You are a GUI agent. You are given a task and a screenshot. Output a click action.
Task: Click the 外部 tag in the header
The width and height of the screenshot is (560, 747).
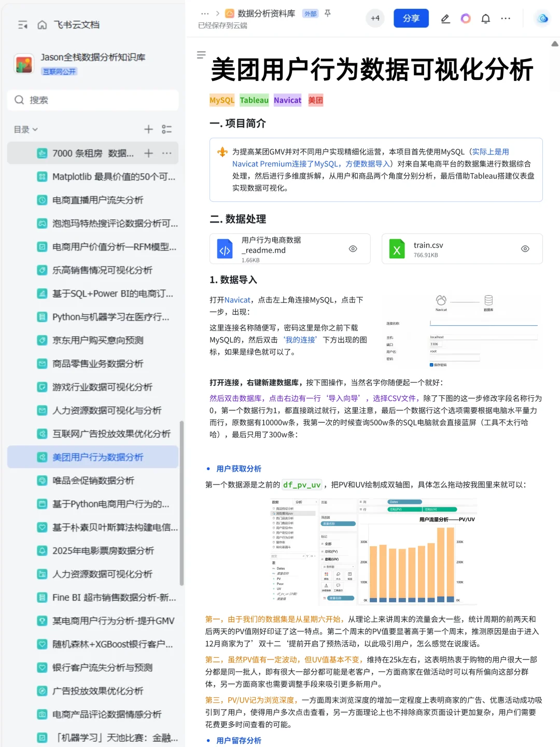(310, 14)
